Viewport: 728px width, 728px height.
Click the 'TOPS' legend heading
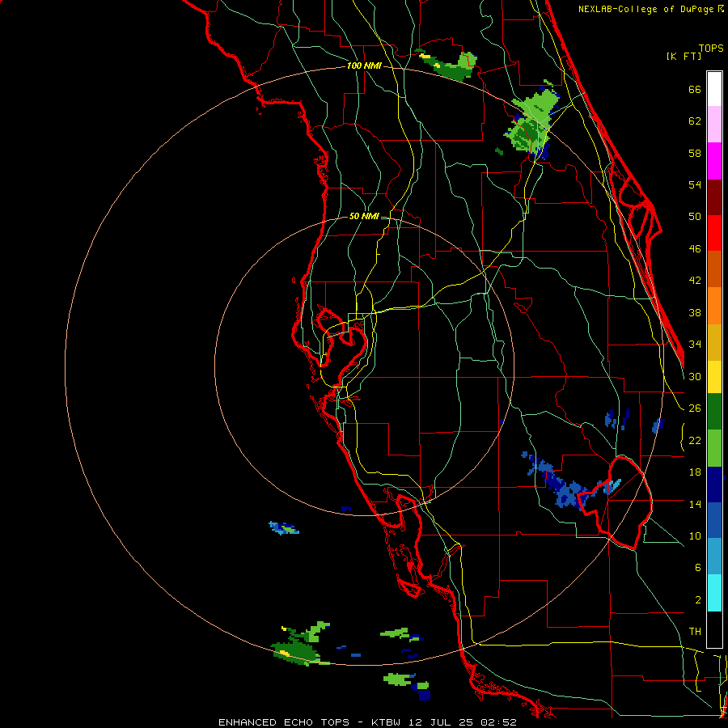point(711,48)
